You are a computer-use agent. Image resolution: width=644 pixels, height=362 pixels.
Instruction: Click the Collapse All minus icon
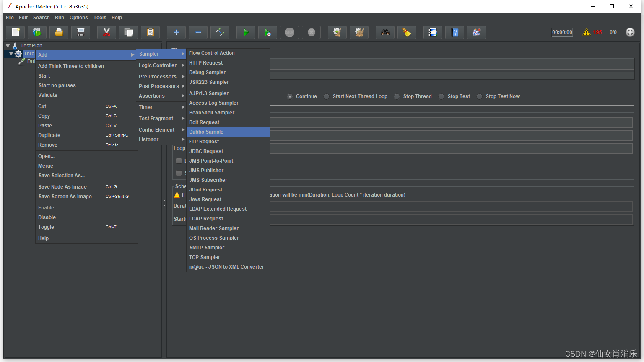198,32
